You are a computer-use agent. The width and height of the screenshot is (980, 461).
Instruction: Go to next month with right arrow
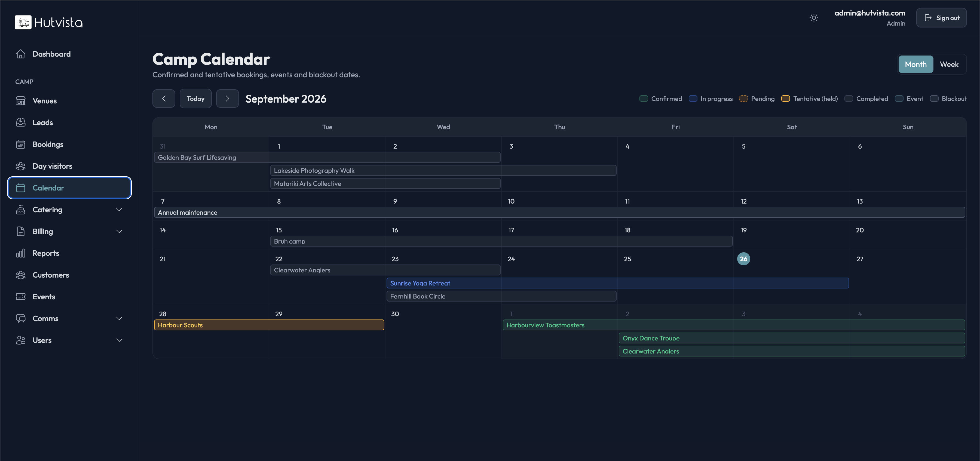228,99
